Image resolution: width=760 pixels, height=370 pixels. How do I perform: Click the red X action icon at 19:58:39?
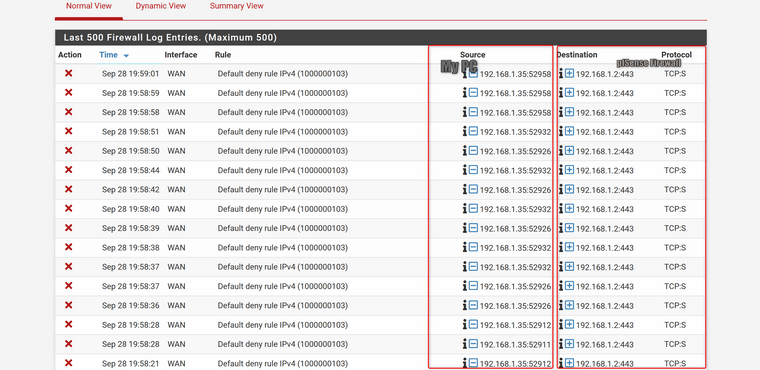click(69, 228)
